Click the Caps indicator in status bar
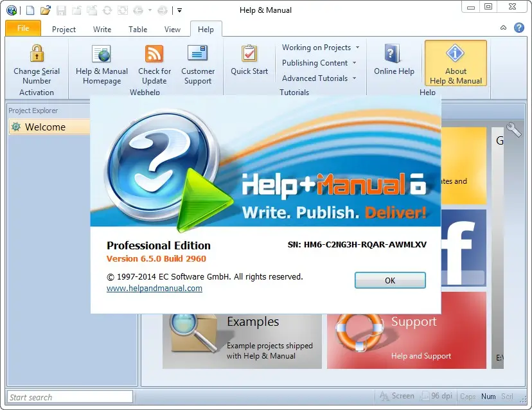 pyautogui.click(x=468, y=397)
